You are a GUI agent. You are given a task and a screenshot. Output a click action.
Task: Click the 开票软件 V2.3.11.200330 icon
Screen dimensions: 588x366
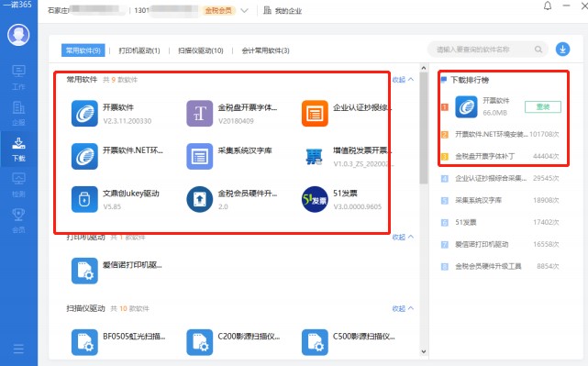click(x=84, y=113)
